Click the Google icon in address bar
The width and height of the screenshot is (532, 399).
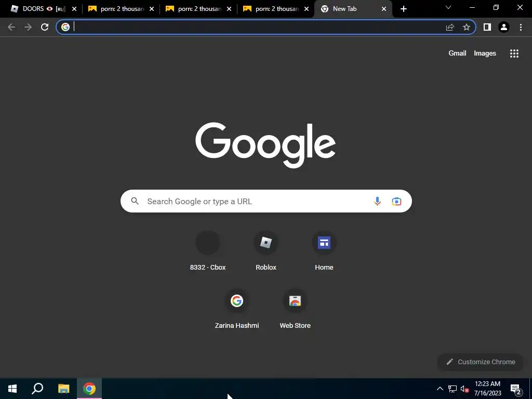tap(65, 27)
